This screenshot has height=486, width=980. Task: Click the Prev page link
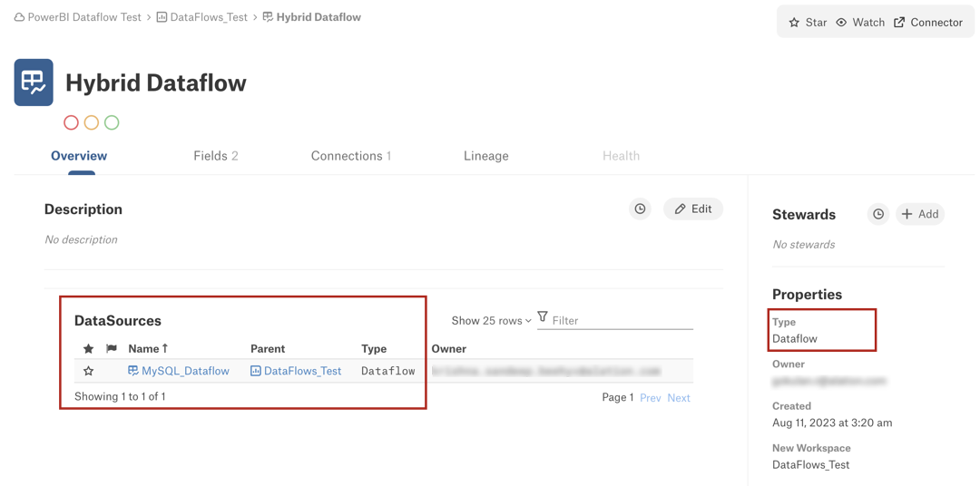tap(651, 398)
